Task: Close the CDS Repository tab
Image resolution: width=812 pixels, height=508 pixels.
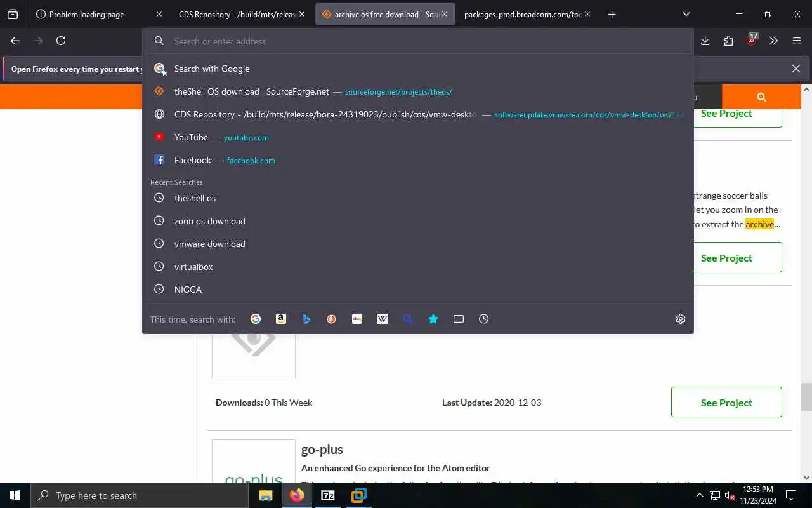Action: pos(302,14)
